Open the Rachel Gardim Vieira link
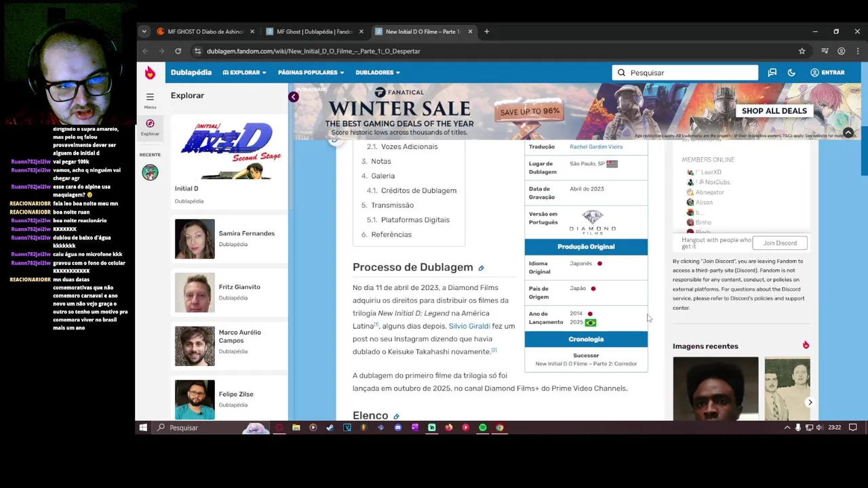 (x=596, y=146)
